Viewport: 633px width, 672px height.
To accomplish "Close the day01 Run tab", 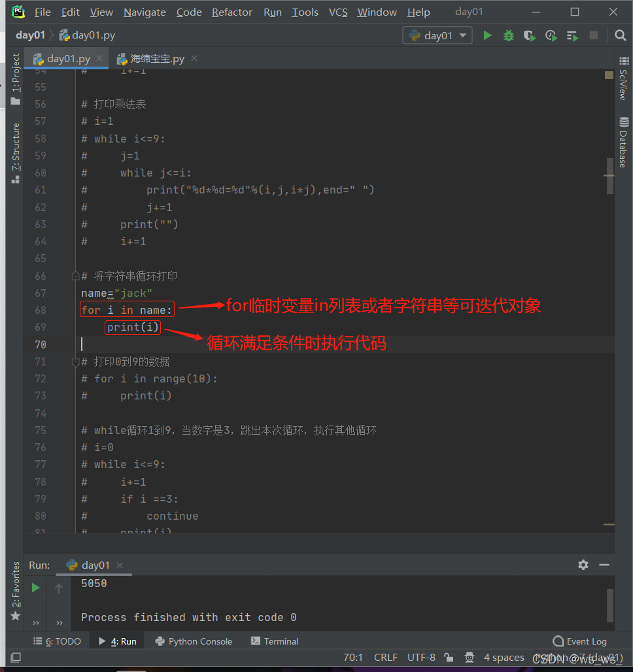I will coord(120,565).
